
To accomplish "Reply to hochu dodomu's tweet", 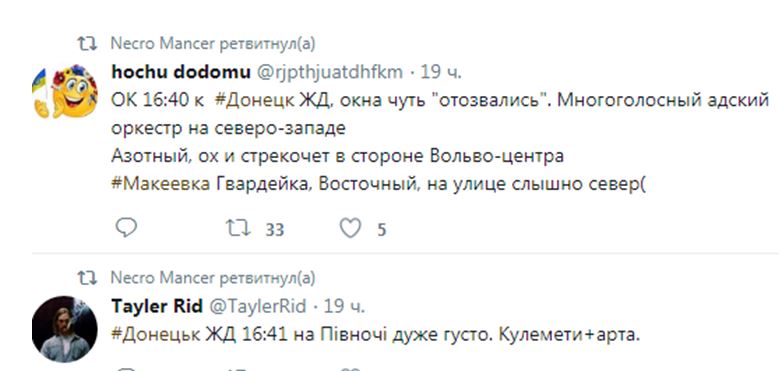I will pos(126,228).
